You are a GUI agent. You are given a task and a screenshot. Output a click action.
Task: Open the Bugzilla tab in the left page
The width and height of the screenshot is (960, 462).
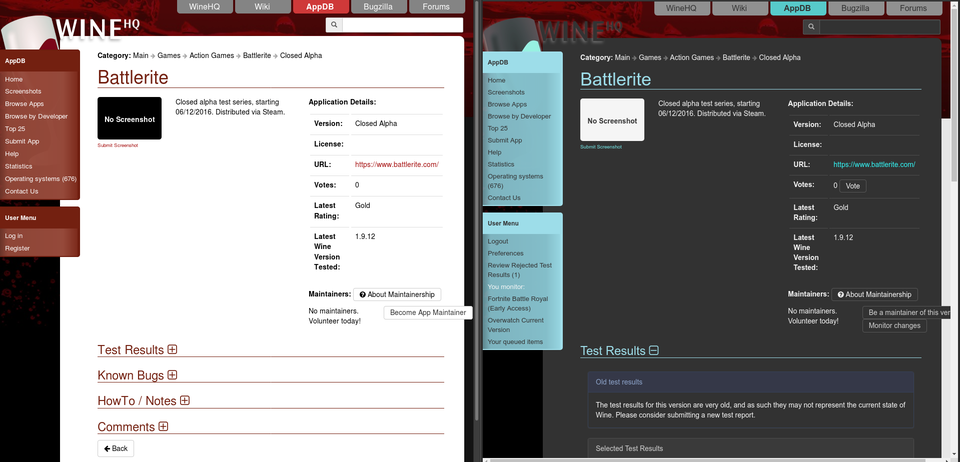click(378, 7)
